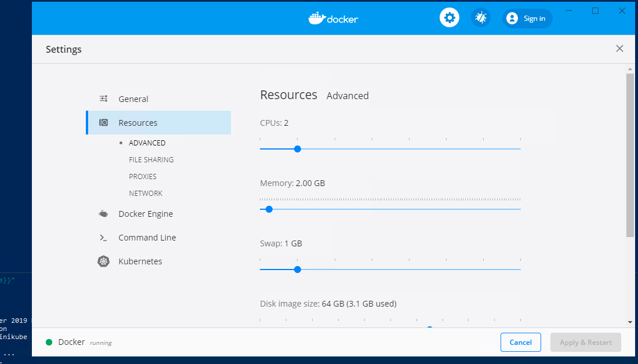Screen dimensions: 638x364
Task: Click the Swap slider handle
Action: click(298, 270)
